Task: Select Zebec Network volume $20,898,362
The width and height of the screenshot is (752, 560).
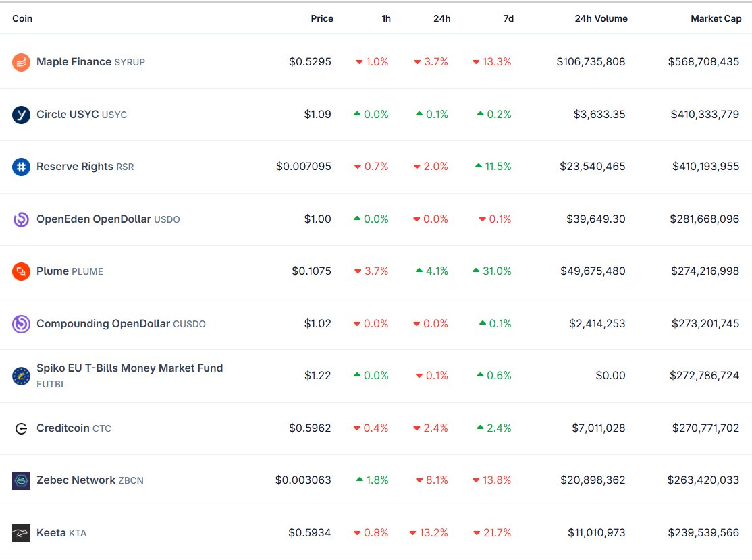Action: click(x=593, y=480)
